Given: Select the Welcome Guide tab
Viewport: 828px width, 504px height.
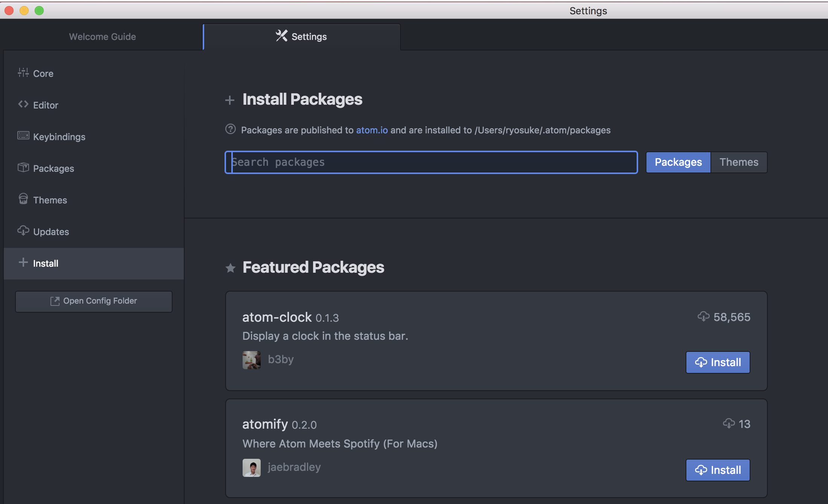Looking at the screenshot, I should click(102, 36).
